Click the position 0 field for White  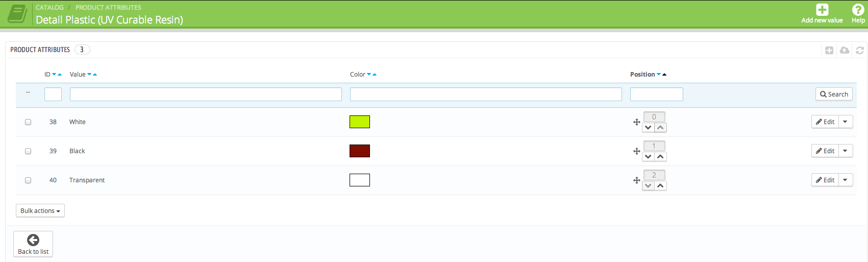click(x=654, y=117)
